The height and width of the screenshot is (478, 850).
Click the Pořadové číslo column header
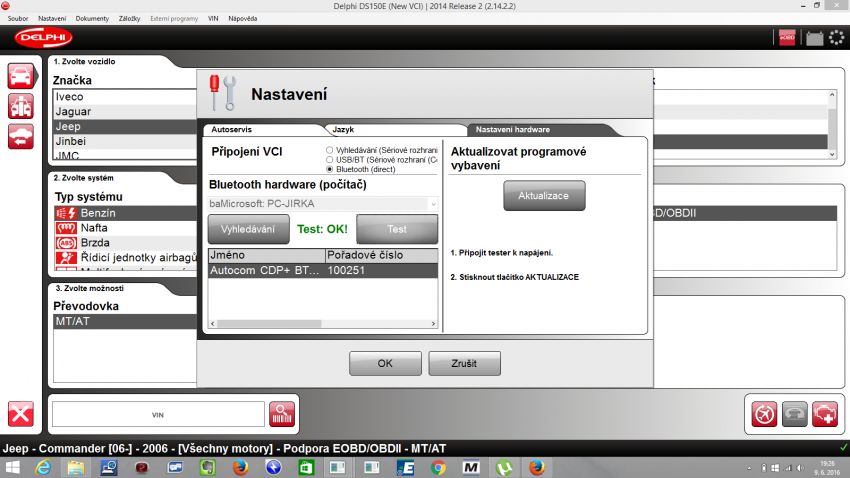click(x=381, y=255)
